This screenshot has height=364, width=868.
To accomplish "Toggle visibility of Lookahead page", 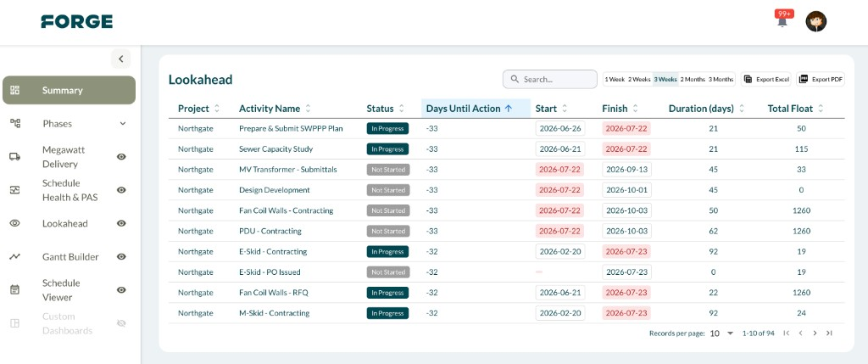I will pyautogui.click(x=121, y=223).
